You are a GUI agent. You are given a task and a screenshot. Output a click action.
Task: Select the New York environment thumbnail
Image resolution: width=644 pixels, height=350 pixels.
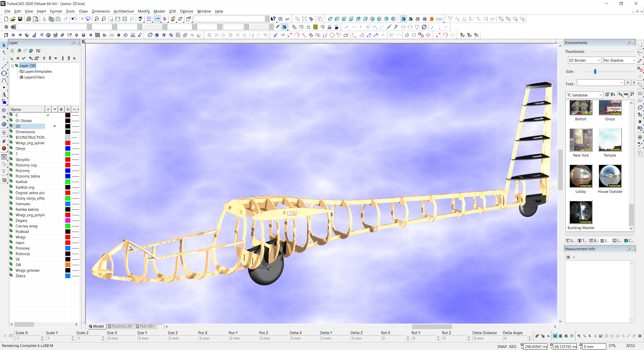[581, 140]
